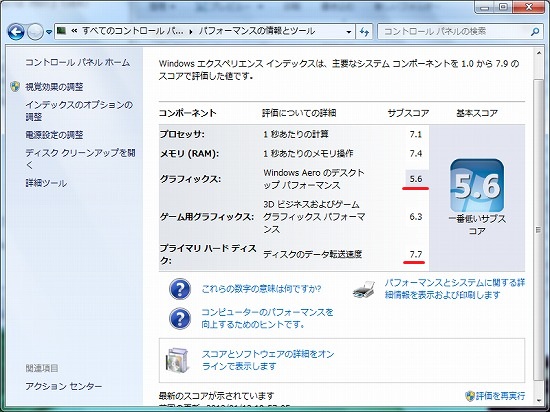This screenshot has width=550, height=412.
Task: Click the greyed Forward arrow button
Action: [35, 32]
